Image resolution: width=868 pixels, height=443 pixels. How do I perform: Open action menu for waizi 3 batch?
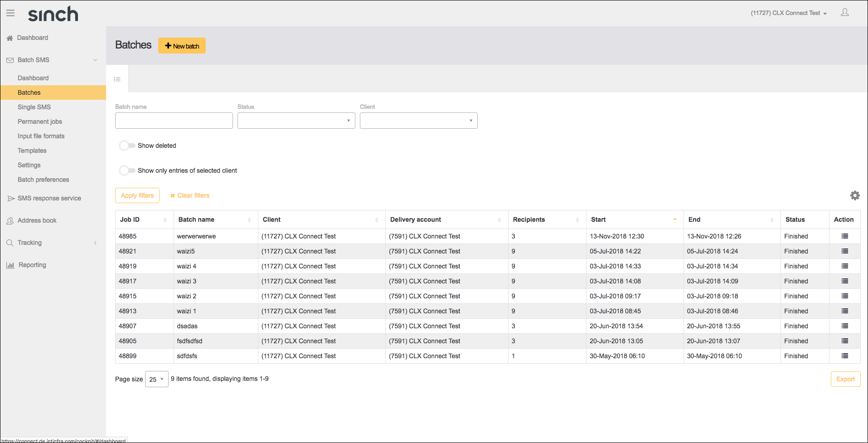click(x=844, y=281)
